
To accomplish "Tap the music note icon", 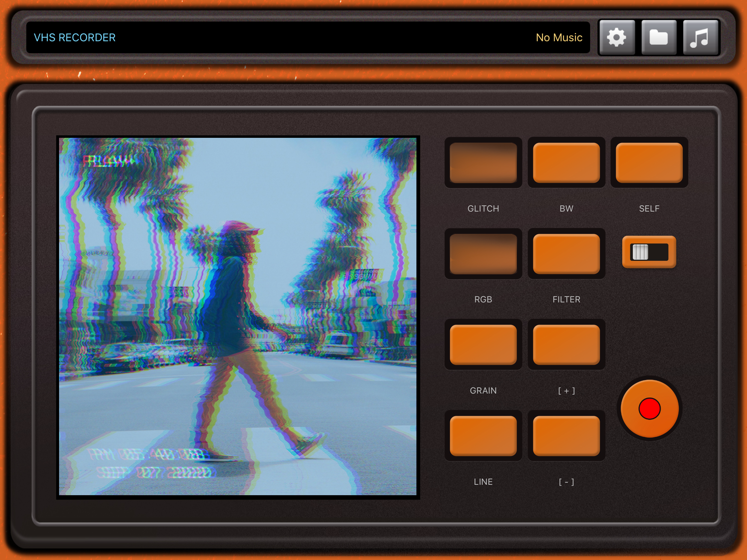I will pyautogui.click(x=700, y=37).
